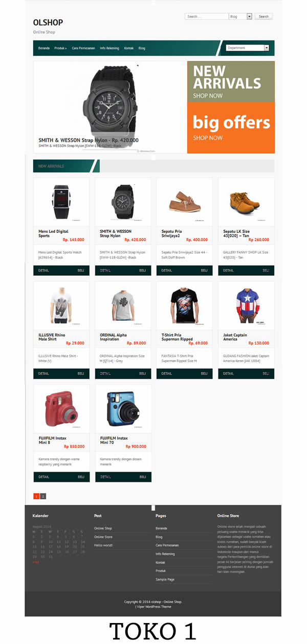Open Hello world! post link in footer
Image resolution: width=307 pixels, height=644 pixels.
point(103,545)
